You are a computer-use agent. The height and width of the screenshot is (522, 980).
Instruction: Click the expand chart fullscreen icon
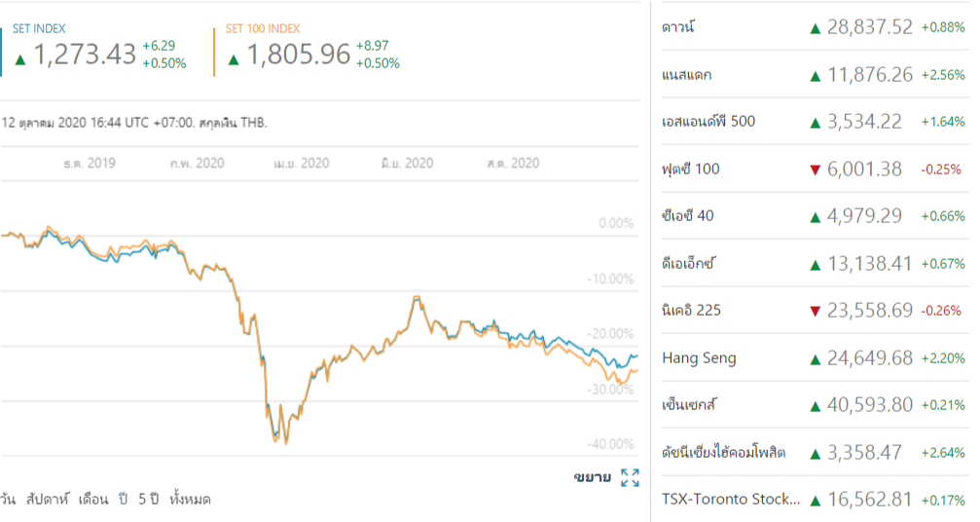point(630,477)
